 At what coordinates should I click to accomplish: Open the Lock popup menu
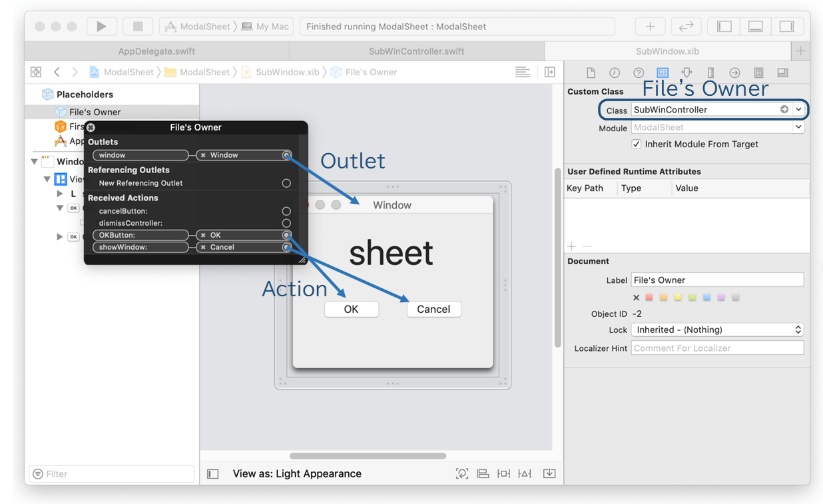(717, 330)
